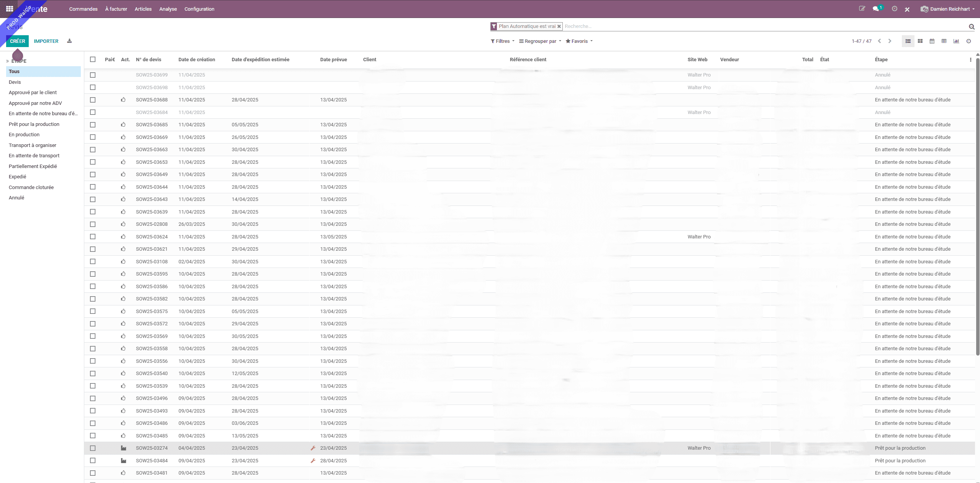Click the magnifier search icon

(x=972, y=26)
